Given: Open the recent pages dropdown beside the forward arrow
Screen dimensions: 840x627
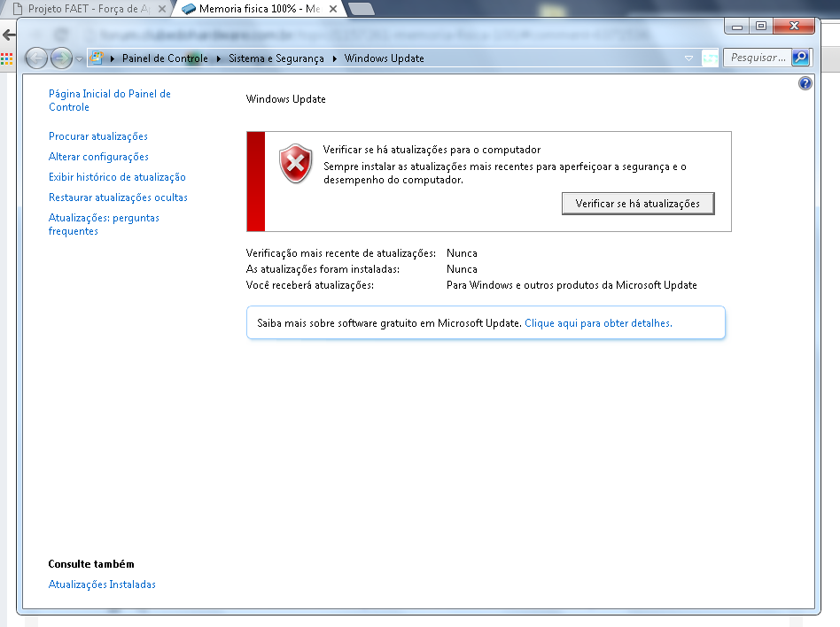Looking at the screenshot, I should (79, 58).
